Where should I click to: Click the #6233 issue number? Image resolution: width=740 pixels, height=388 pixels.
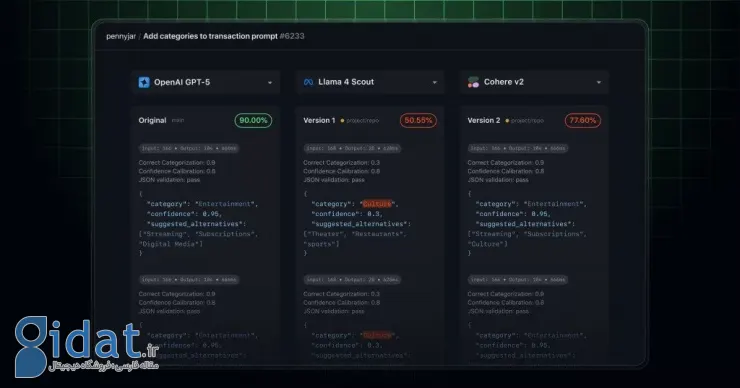click(x=292, y=36)
